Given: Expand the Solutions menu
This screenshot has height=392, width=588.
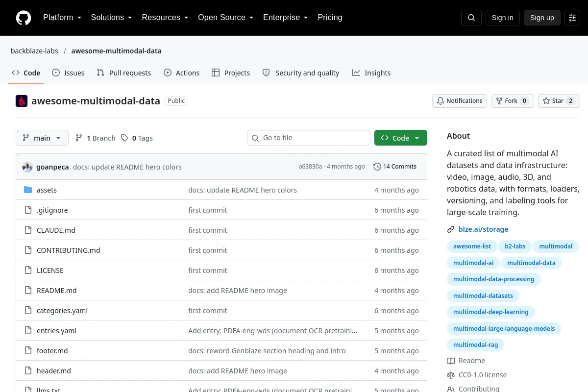Looking at the screenshot, I should click(x=112, y=18).
